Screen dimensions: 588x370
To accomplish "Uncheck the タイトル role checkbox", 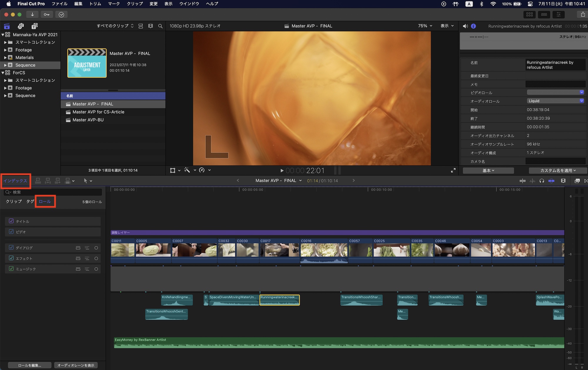I will (11, 221).
